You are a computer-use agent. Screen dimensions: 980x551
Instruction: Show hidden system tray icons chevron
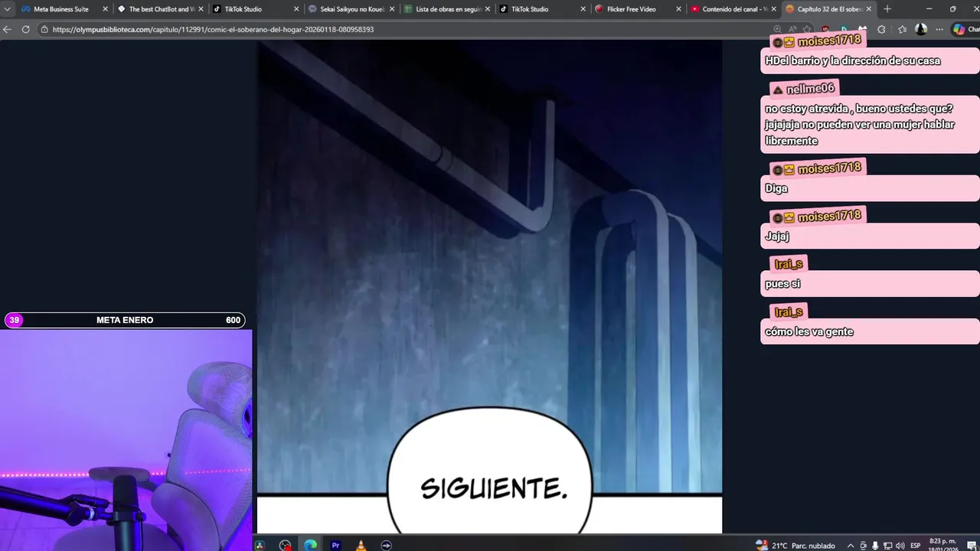851,546
